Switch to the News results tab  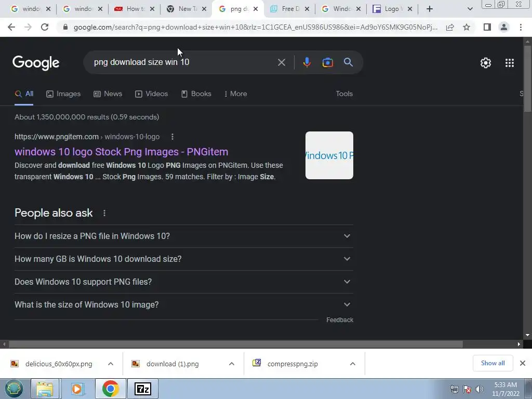tap(108, 94)
